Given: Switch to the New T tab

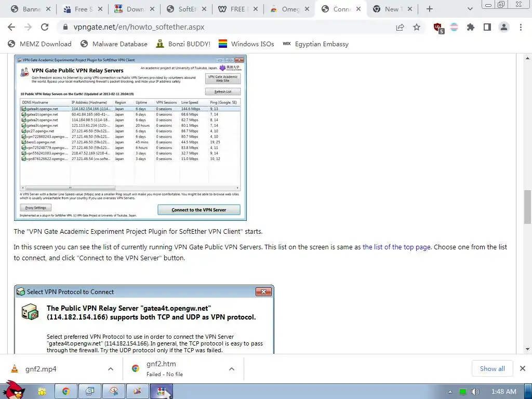Looking at the screenshot, I should pos(389,9).
